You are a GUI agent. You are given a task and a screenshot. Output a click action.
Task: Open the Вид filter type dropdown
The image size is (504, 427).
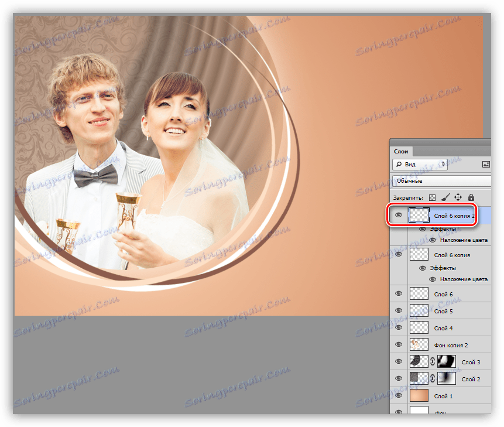click(x=420, y=165)
